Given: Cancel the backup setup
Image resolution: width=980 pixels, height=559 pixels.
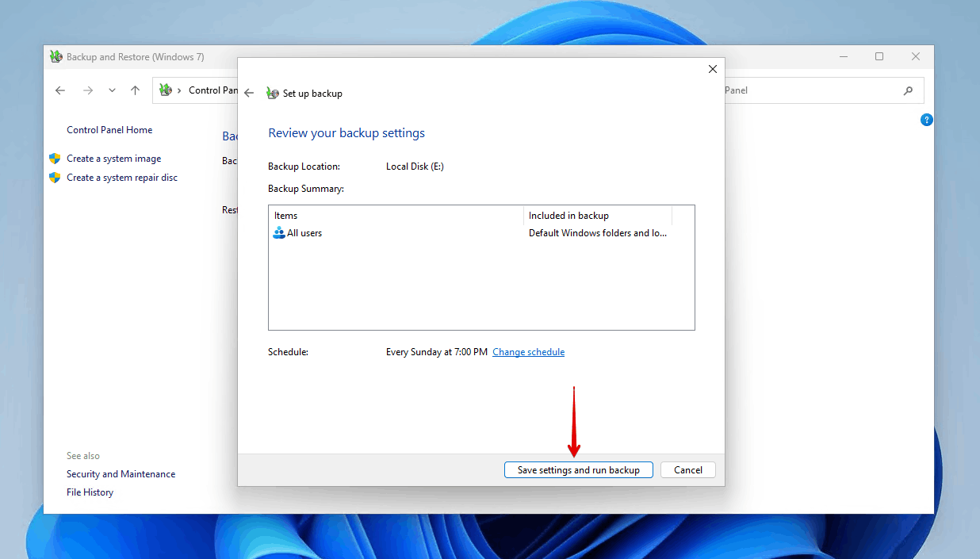Looking at the screenshot, I should tap(687, 469).
